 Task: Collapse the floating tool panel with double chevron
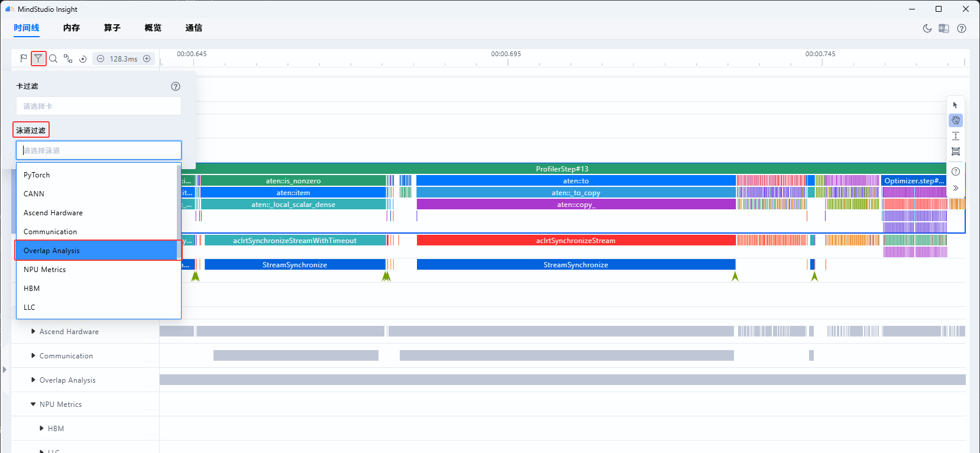956,188
